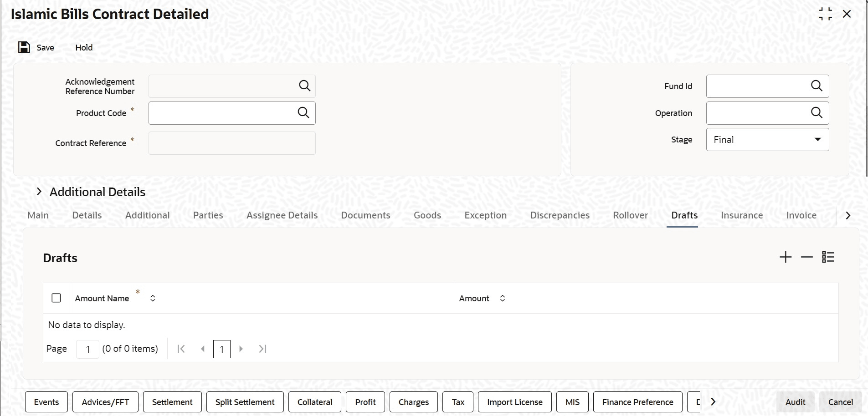Open the MIS subscreen
This screenshot has width=868, height=416.
pyautogui.click(x=572, y=402)
